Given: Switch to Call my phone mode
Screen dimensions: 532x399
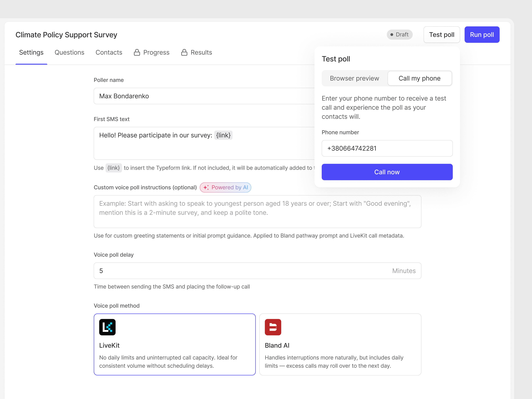Looking at the screenshot, I should pyautogui.click(x=420, y=78).
